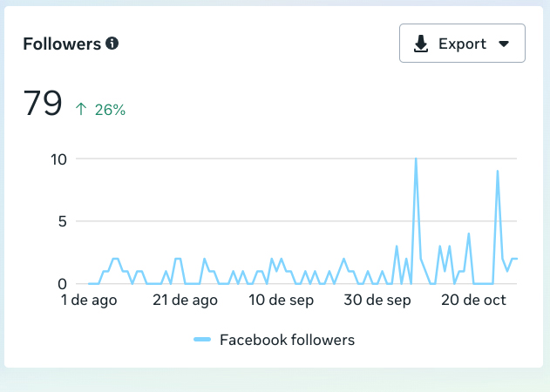Select the tallest chart peak reaching 10
The height and width of the screenshot is (392, 550).
pyautogui.click(x=416, y=159)
